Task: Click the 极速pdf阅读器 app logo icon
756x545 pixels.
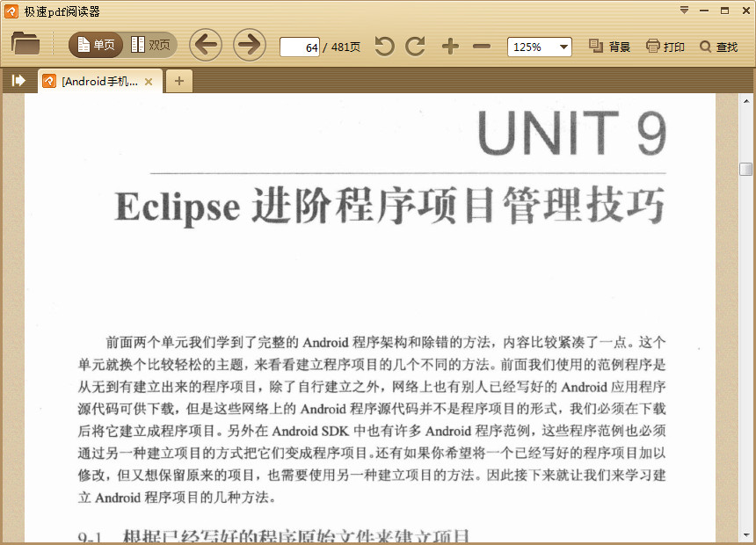Action: point(11,11)
